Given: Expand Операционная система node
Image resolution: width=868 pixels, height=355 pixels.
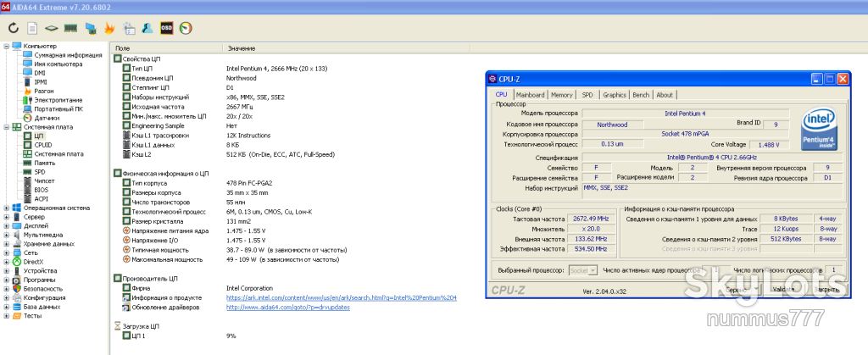Looking at the screenshot, I should [6, 208].
